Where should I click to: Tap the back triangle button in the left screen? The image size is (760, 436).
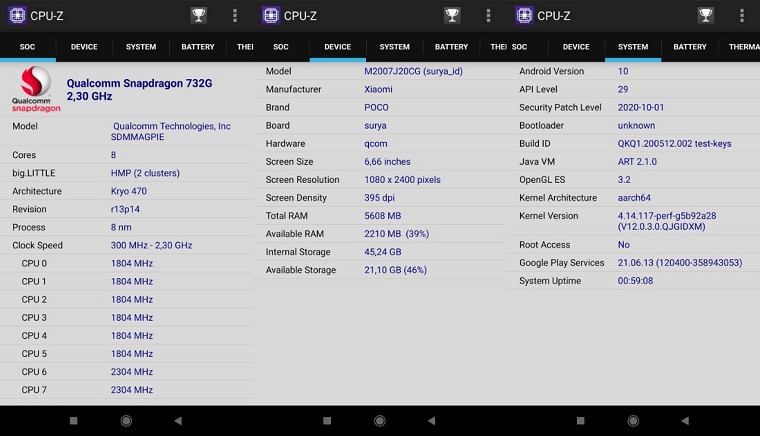click(x=178, y=420)
